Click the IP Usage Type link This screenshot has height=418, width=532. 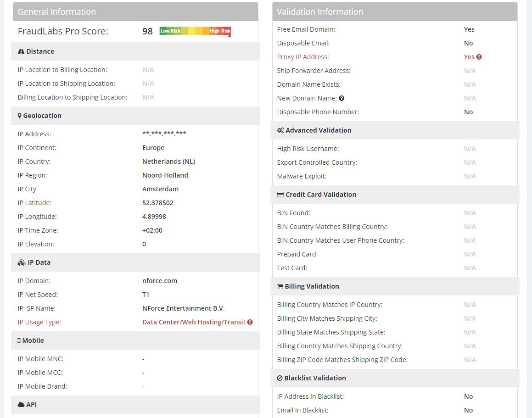[x=39, y=322]
